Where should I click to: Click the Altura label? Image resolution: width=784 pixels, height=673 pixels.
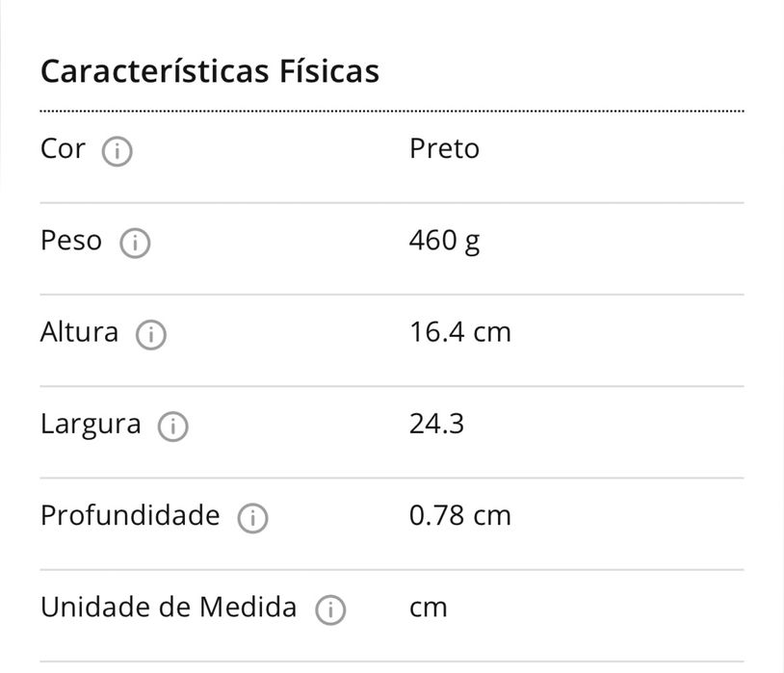pos(79,332)
